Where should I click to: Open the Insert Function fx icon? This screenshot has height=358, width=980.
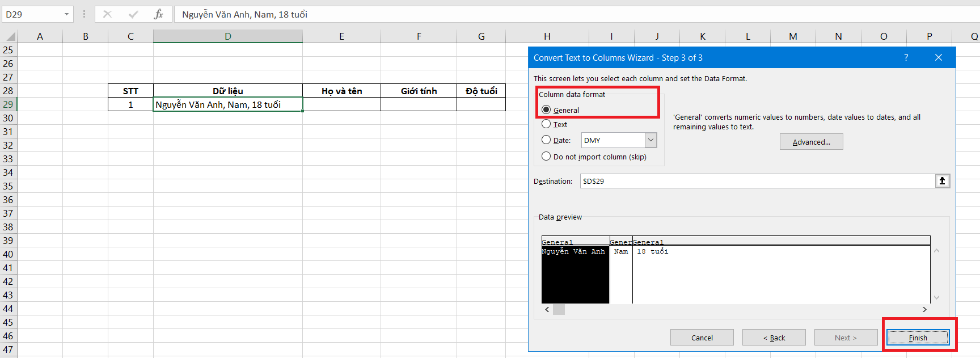[158, 14]
